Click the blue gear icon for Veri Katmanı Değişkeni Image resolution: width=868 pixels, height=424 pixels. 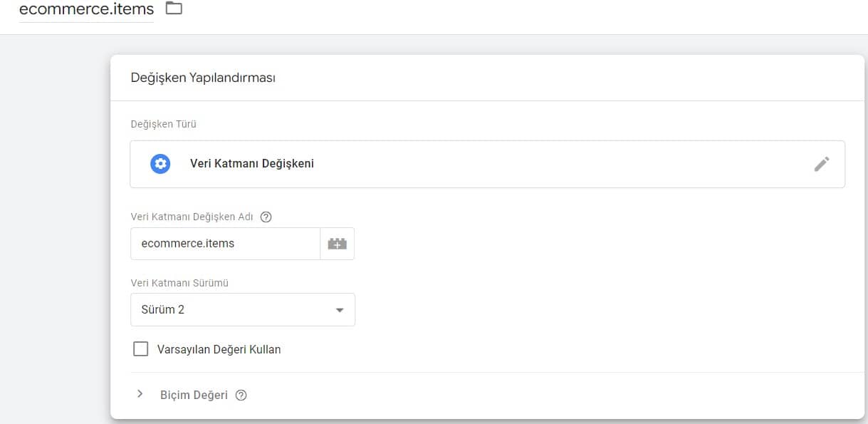(x=161, y=164)
